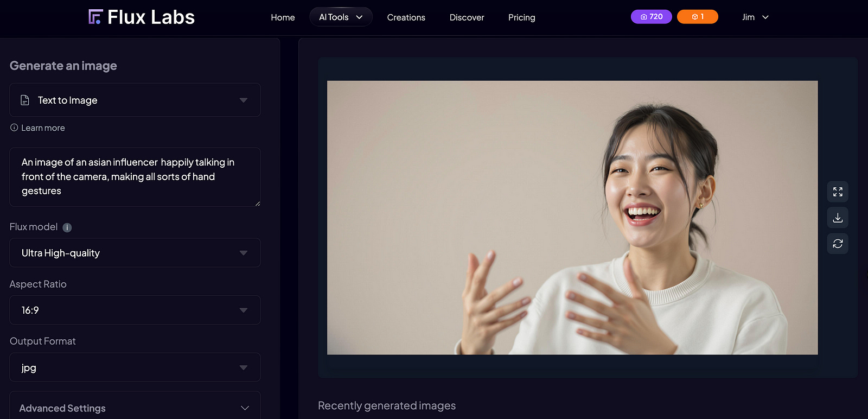Image resolution: width=868 pixels, height=419 pixels.
Task: Click the Flux model label
Action: (x=34, y=227)
